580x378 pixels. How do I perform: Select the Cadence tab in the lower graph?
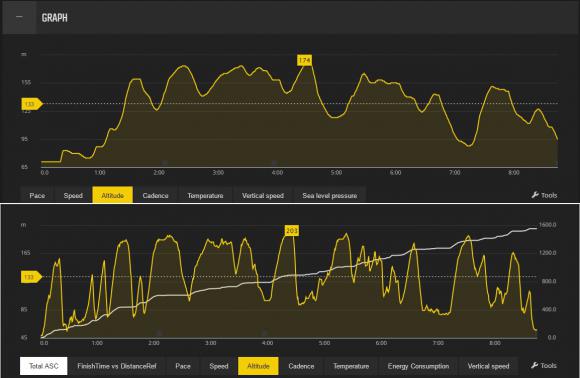[301, 366]
